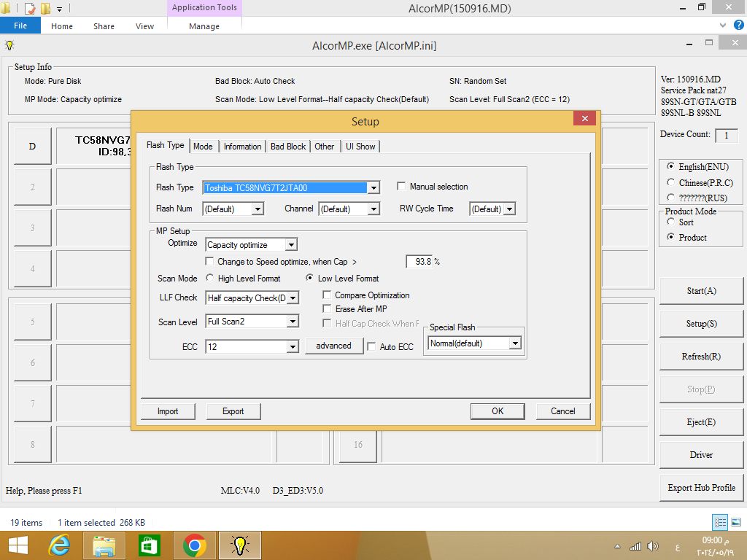Click the Export button in Setup

(233, 411)
